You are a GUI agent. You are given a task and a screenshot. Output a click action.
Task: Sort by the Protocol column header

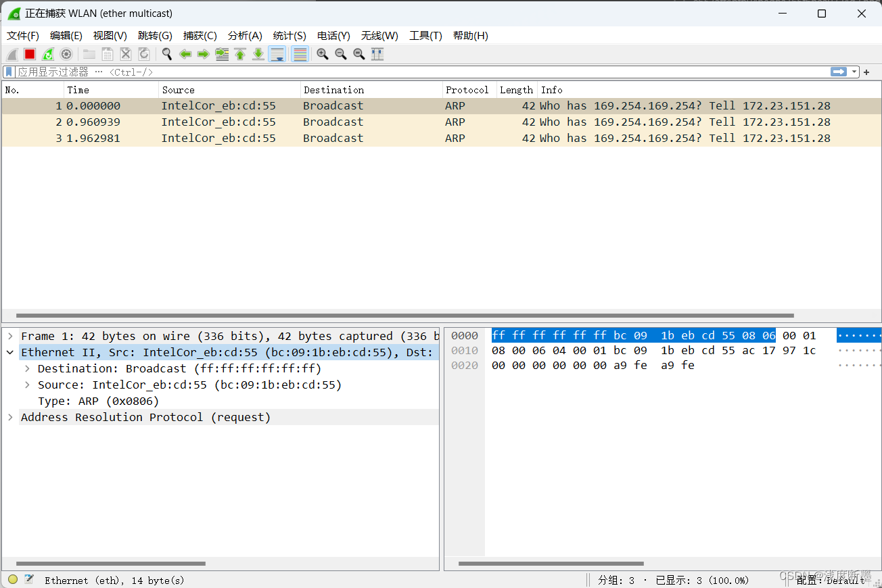click(x=469, y=90)
